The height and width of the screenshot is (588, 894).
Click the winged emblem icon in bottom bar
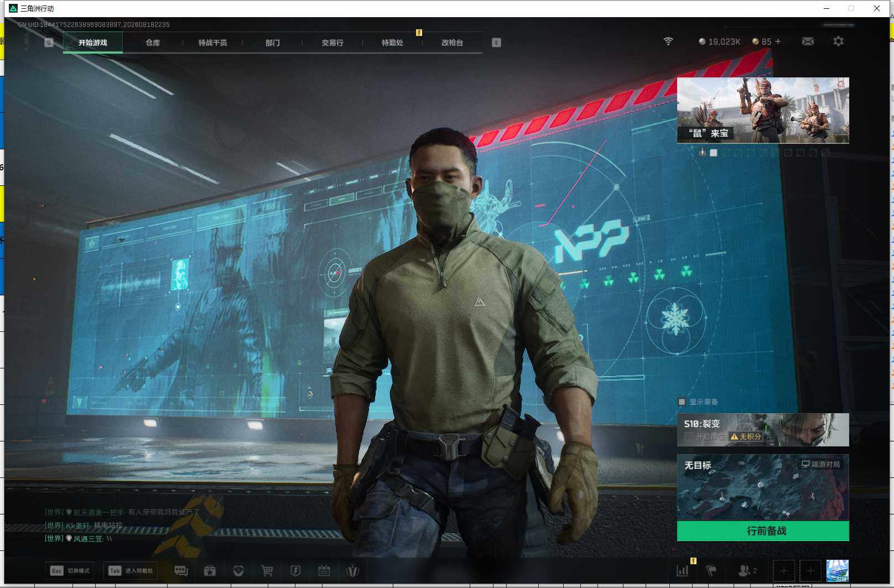coord(352,571)
